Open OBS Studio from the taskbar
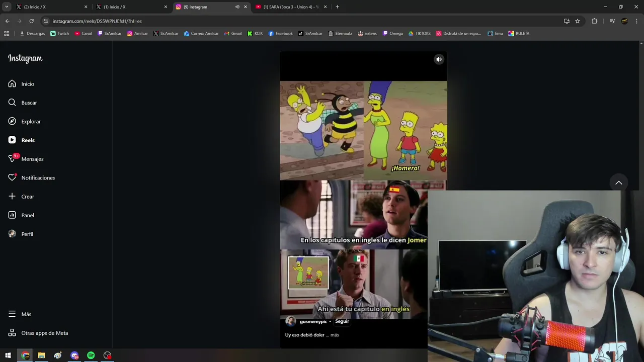 pos(107,355)
